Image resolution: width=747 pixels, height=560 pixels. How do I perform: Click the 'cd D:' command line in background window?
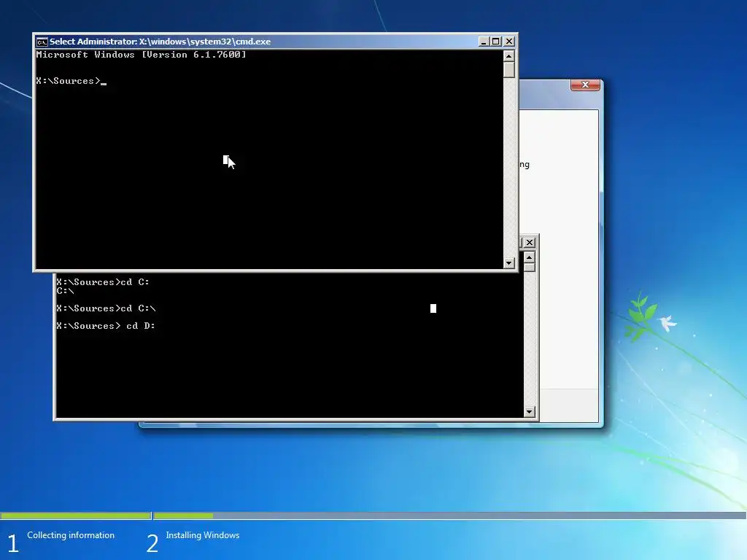pos(106,326)
